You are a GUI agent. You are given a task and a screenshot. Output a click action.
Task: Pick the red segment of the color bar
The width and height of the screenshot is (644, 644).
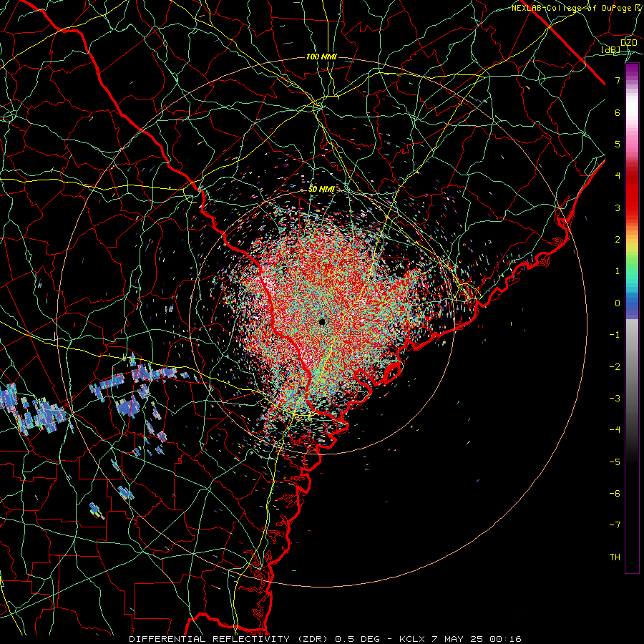click(632, 193)
